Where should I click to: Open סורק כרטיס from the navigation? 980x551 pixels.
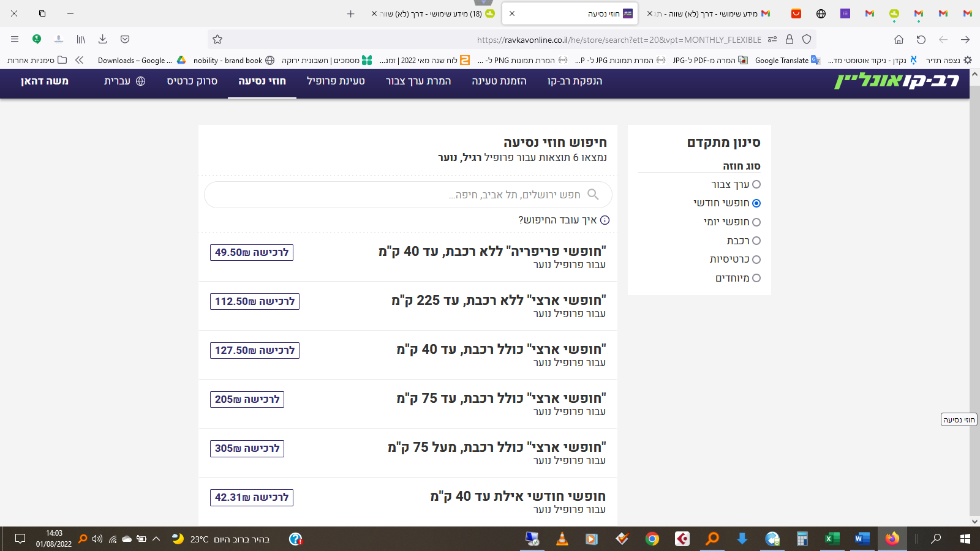coord(192,81)
